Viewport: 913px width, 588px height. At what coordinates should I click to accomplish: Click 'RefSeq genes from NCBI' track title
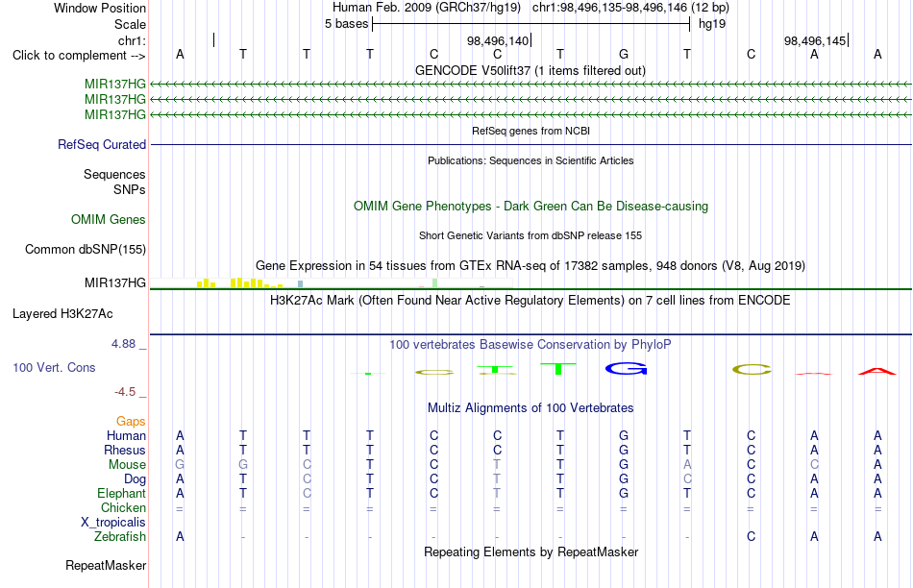pos(531,131)
